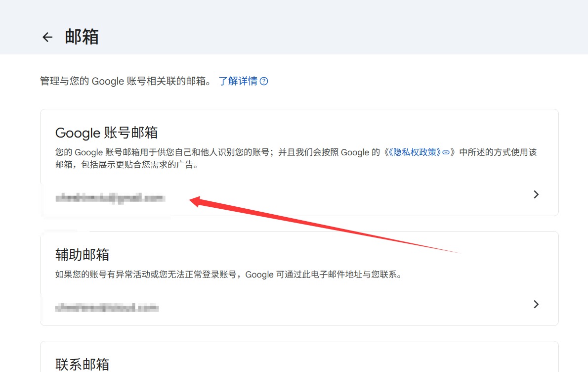
Task: Click the link icon after 隐私权政策
Action: coord(446,152)
